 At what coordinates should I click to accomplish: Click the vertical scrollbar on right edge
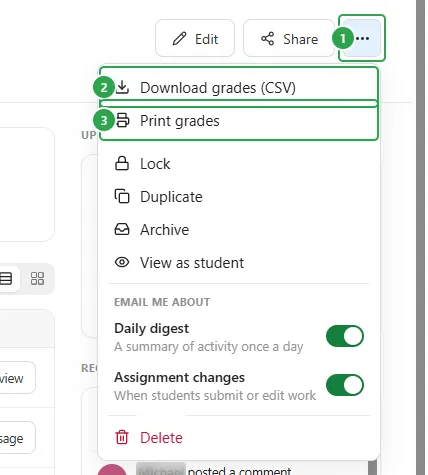tap(421, 237)
